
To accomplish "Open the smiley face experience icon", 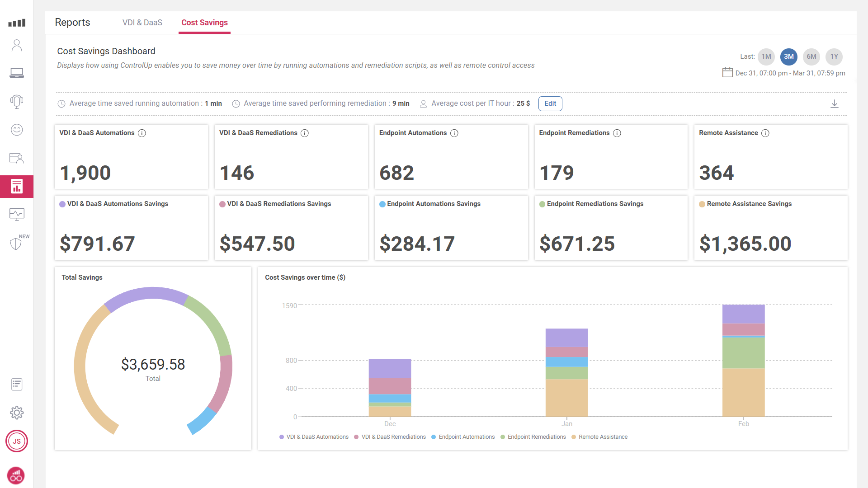I will (x=17, y=130).
